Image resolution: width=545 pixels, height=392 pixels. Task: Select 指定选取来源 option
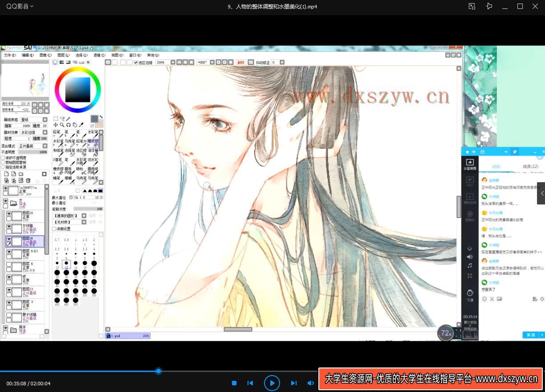point(3,167)
